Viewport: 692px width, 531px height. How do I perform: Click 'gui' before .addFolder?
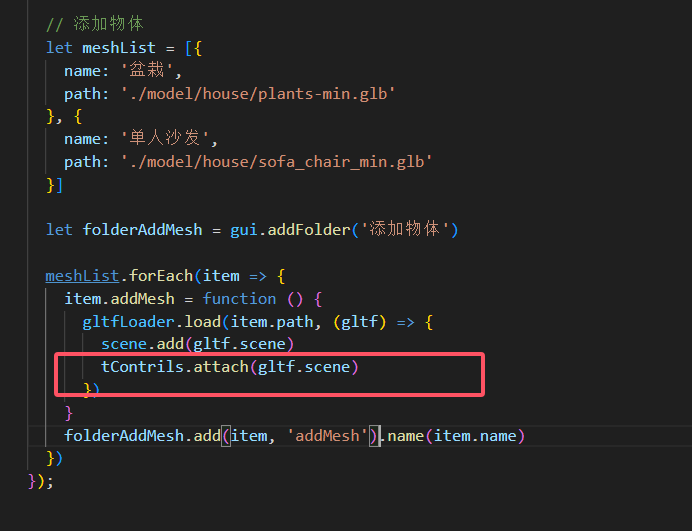(244, 230)
